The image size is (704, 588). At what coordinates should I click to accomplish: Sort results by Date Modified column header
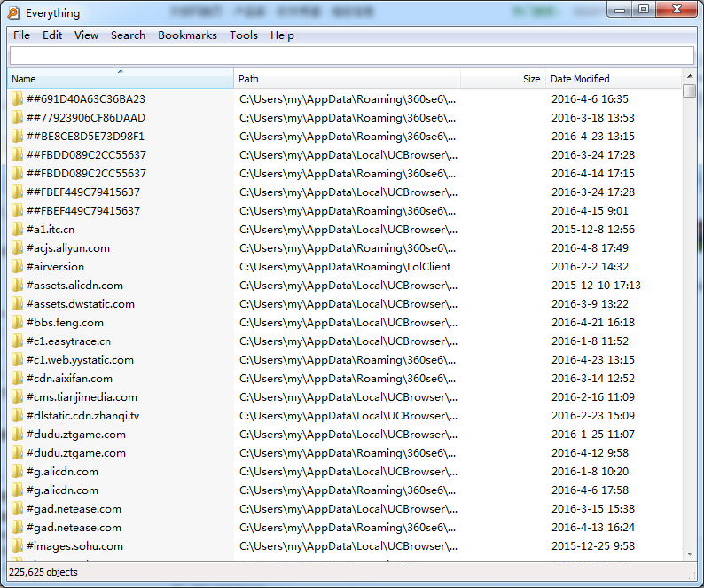pyautogui.click(x=614, y=79)
